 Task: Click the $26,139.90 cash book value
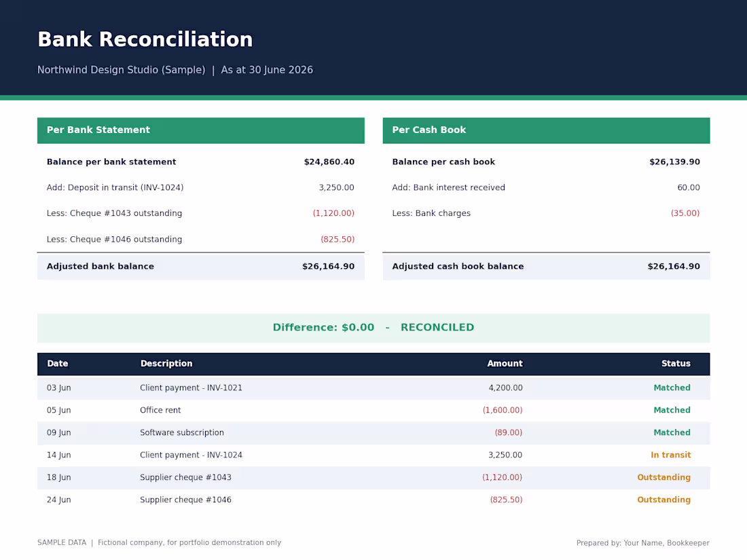[x=674, y=162]
